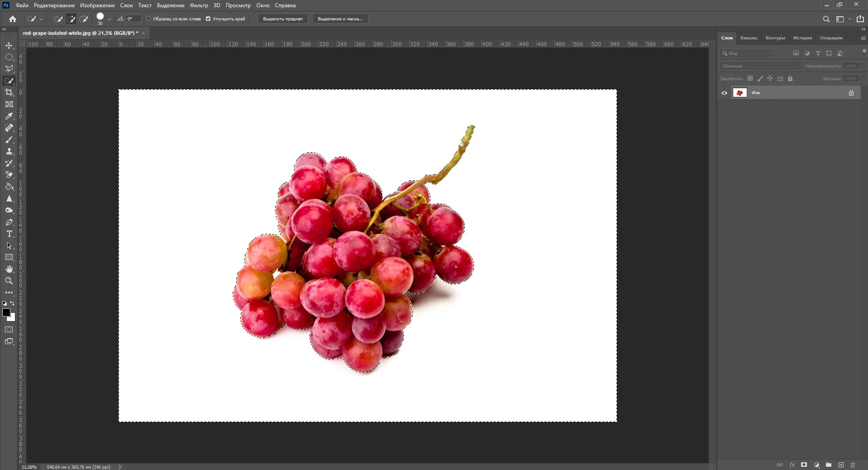Select the Hand tool

pyautogui.click(x=9, y=269)
